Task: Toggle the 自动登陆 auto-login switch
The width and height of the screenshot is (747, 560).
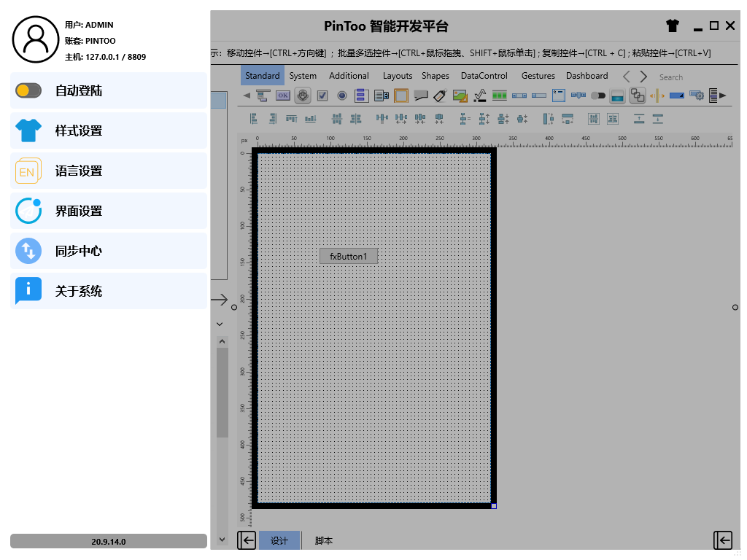Action: [x=28, y=90]
